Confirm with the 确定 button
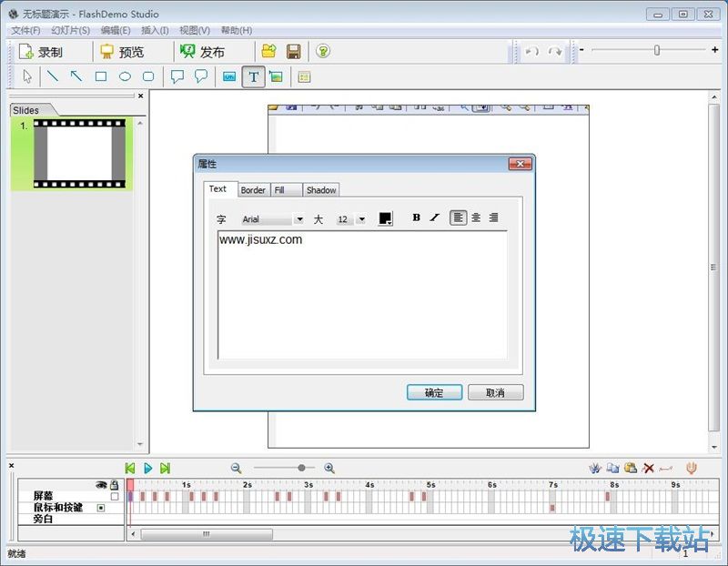728x566 pixels. coord(435,392)
